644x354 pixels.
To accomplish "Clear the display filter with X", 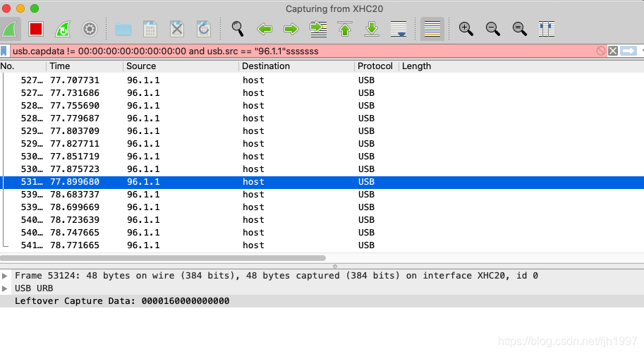I will click(613, 51).
